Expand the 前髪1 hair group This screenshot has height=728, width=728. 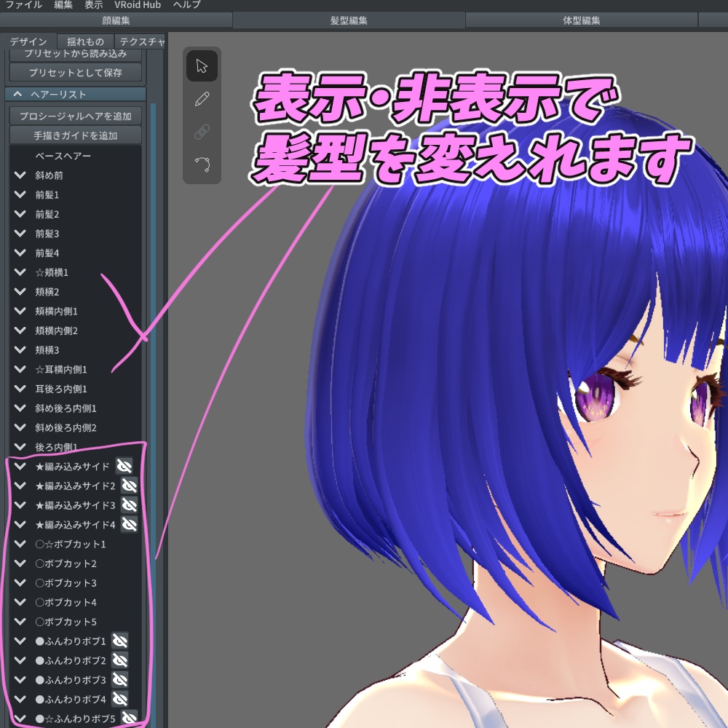(20, 194)
